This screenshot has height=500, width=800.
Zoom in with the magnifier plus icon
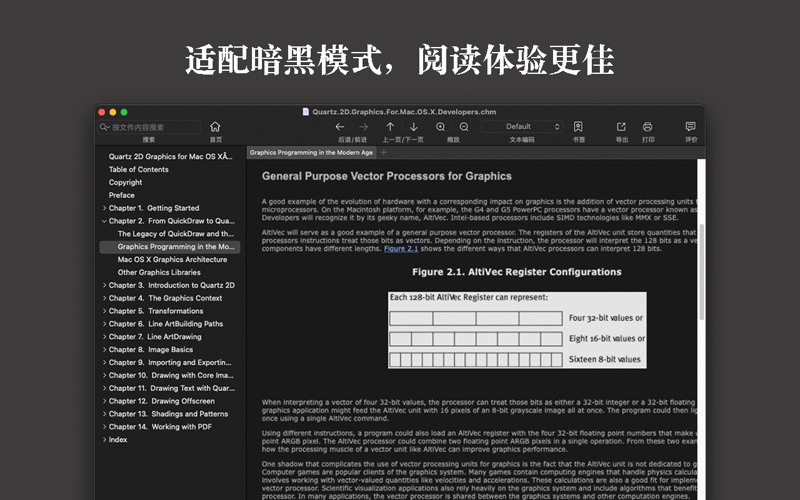(441, 127)
